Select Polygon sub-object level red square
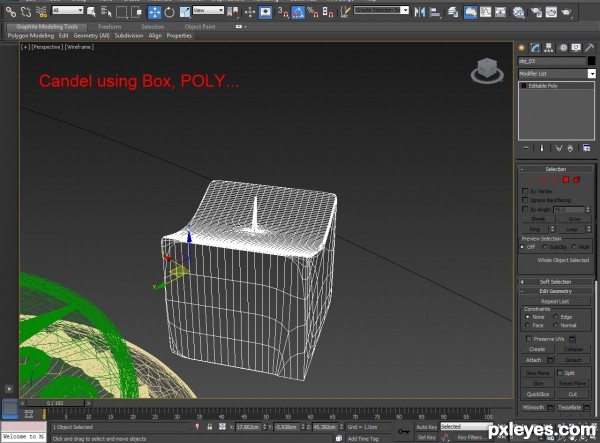 click(566, 179)
